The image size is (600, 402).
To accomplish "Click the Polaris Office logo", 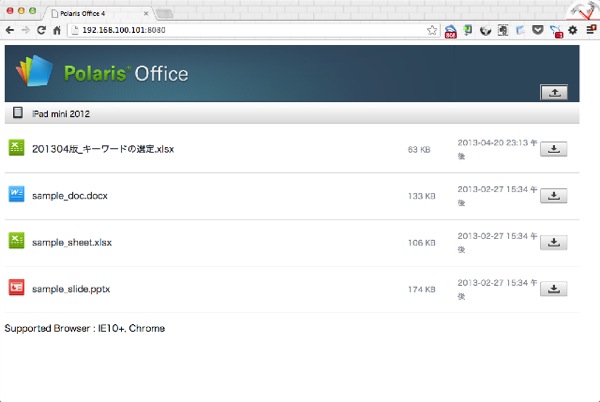I will click(x=102, y=72).
